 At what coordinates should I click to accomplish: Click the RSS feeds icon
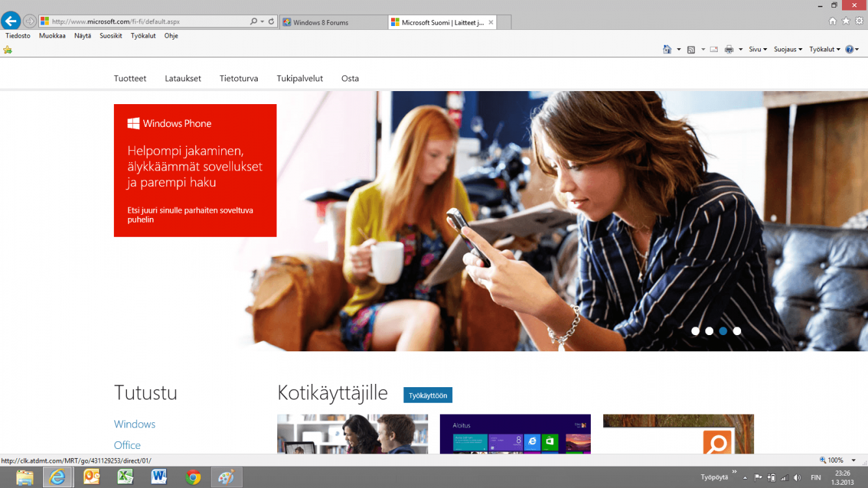pyautogui.click(x=691, y=49)
